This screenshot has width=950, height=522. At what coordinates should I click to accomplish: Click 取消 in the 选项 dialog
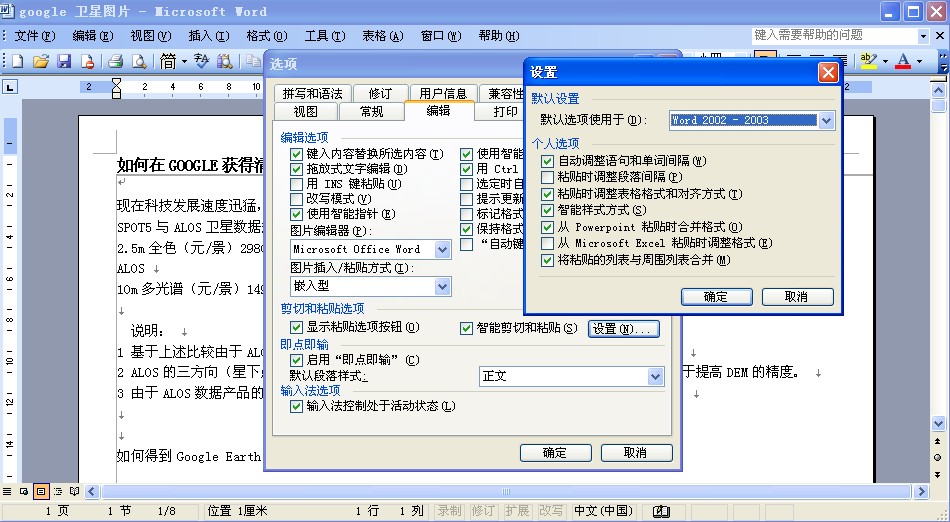[x=636, y=453]
